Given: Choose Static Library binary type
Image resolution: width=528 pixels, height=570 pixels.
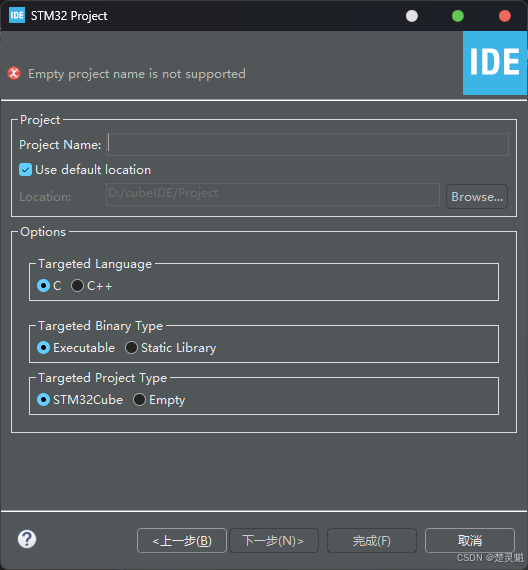Looking at the screenshot, I should (131, 348).
